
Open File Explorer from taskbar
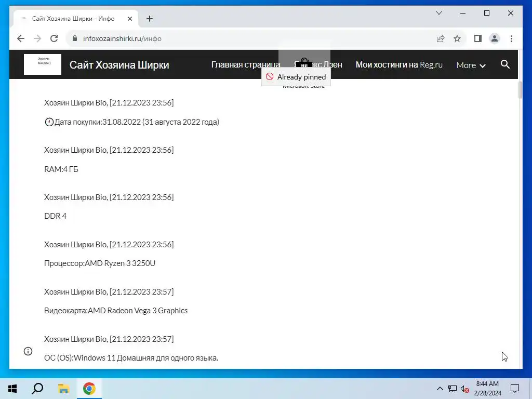[63, 389]
